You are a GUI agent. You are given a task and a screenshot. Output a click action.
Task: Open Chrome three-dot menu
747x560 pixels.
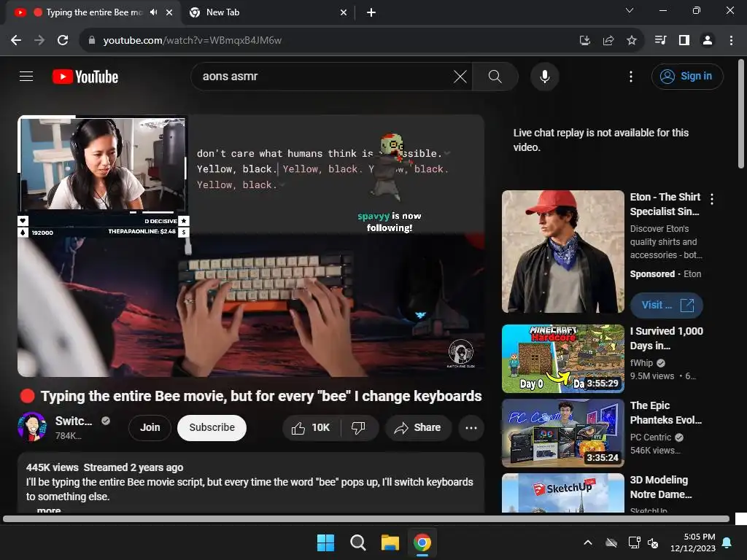point(731,41)
